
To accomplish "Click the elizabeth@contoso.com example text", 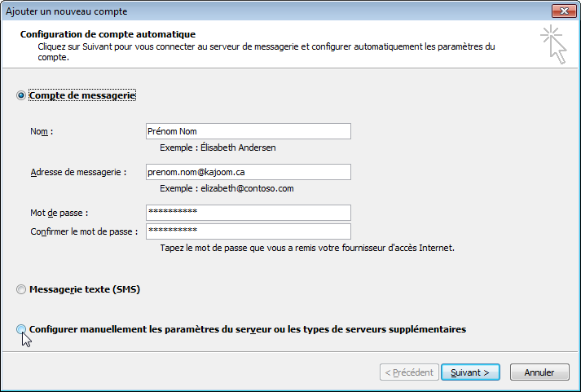I will (x=247, y=188).
